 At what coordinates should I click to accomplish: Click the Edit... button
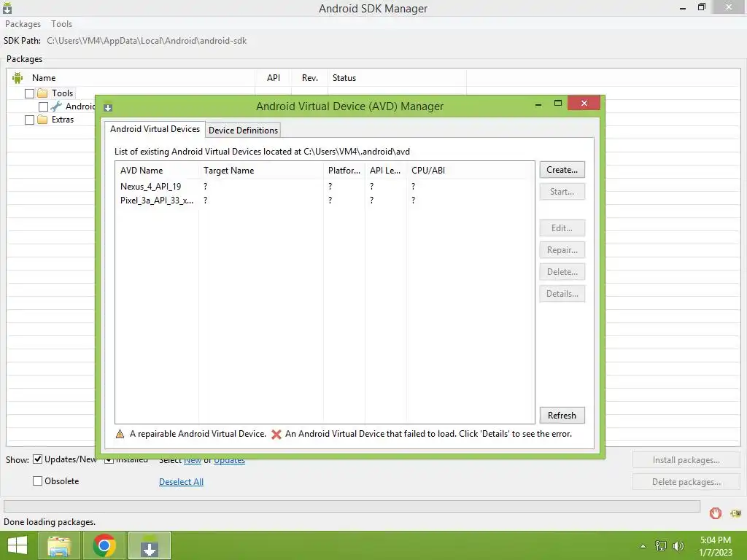coord(562,228)
